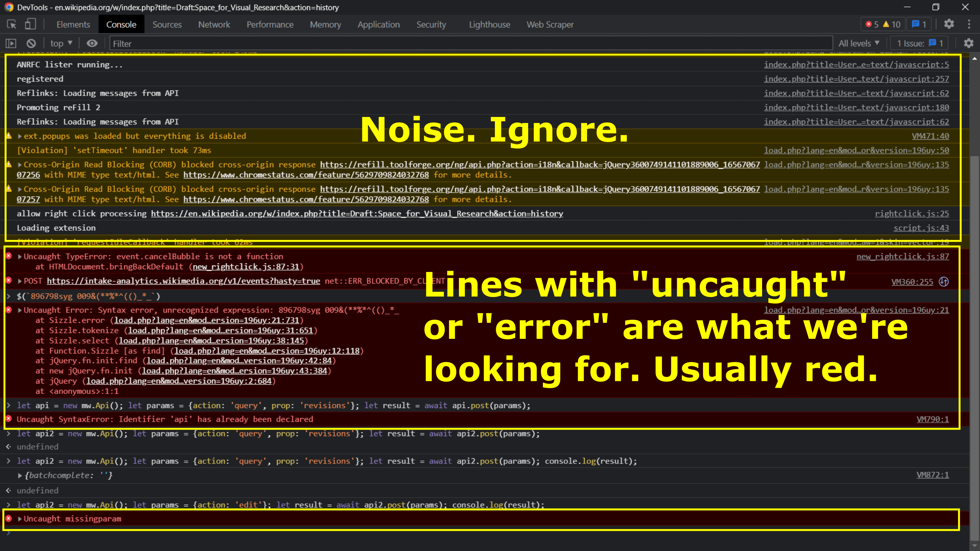The image size is (980, 551).
Task: Click the yellow warning count badge
Action: (x=892, y=24)
